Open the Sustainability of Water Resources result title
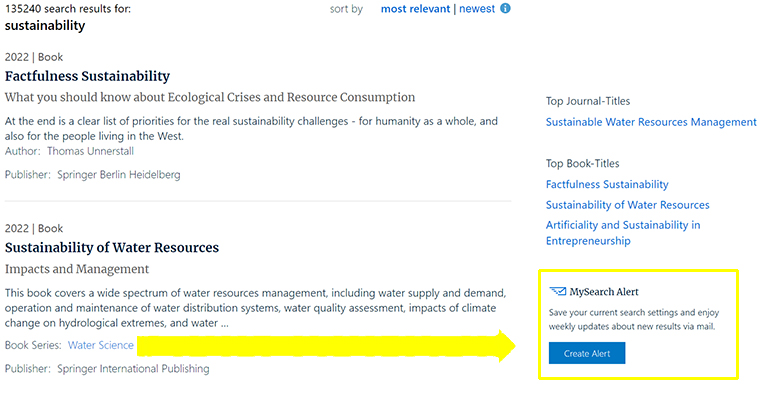 tap(112, 248)
